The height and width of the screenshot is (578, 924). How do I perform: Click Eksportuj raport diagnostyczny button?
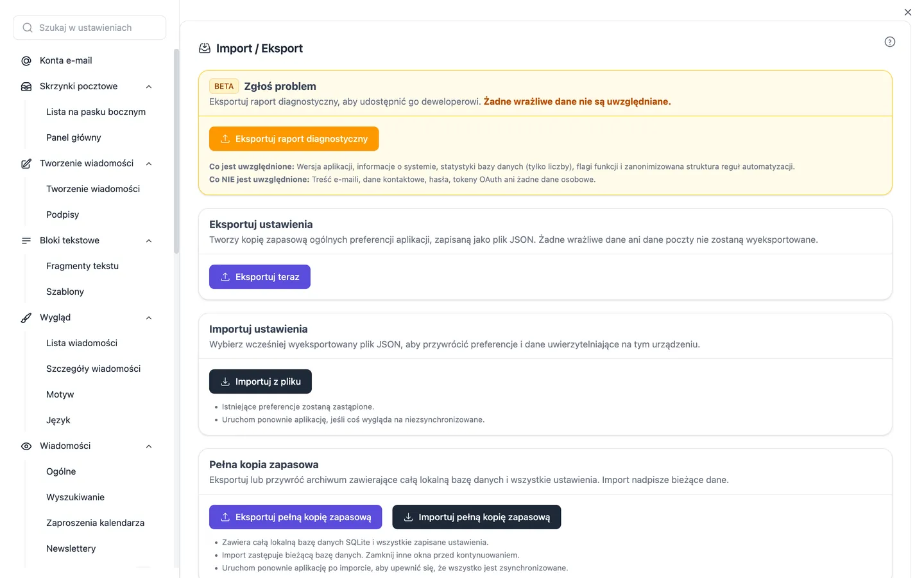pos(294,139)
